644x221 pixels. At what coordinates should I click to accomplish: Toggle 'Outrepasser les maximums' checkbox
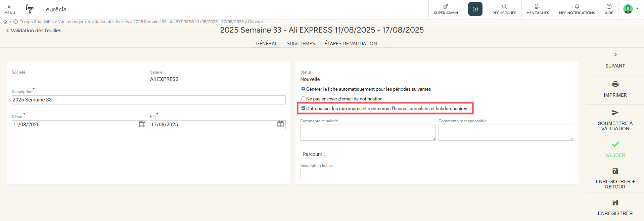(x=303, y=108)
